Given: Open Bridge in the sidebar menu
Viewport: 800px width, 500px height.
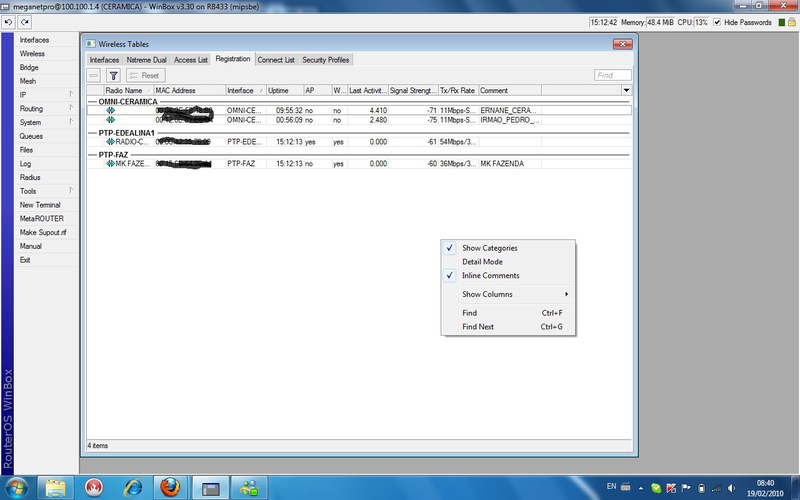Looking at the screenshot, I should tap(46, 67).
